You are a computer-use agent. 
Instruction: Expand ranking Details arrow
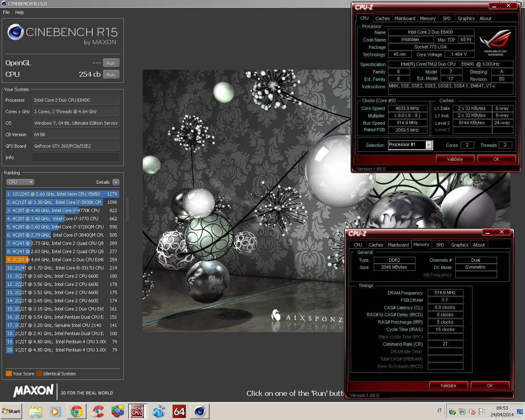pos(116,182)
